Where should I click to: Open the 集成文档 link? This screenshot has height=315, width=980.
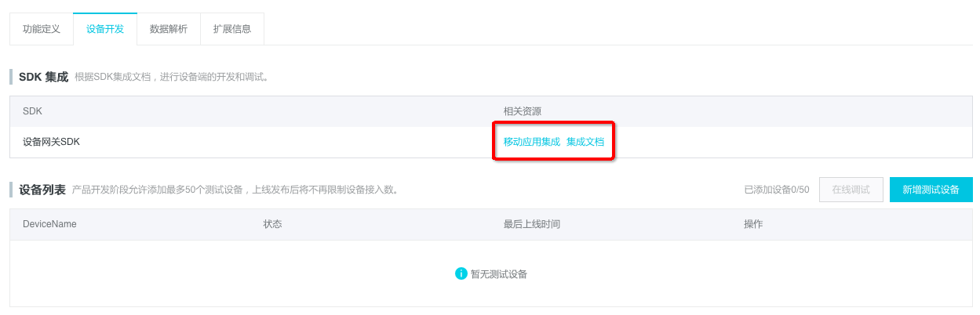pos(585,142)
